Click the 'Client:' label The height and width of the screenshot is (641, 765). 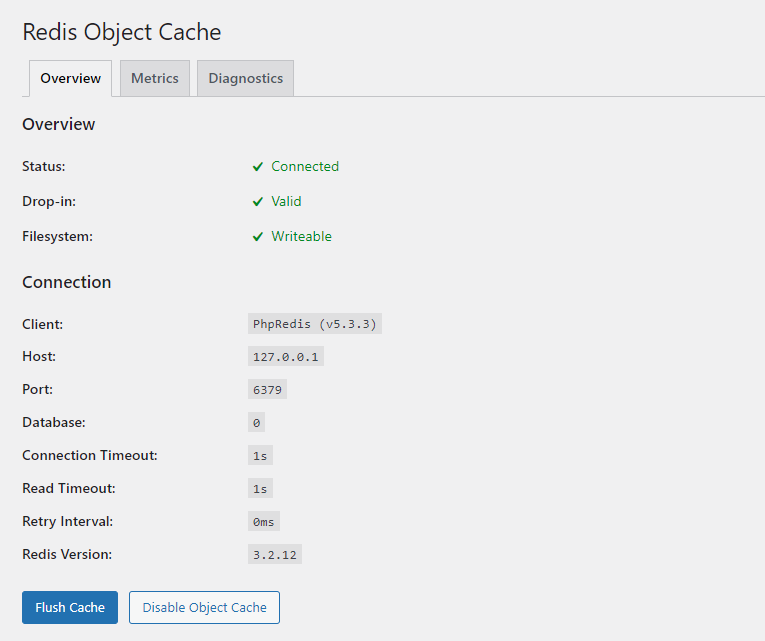pyautogui.click(x=42, y=324)
